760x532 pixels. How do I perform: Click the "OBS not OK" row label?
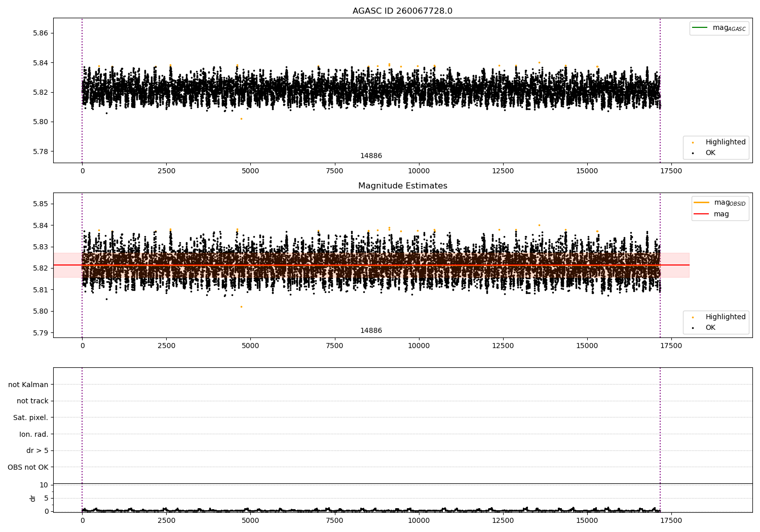(x=28, y=467)
